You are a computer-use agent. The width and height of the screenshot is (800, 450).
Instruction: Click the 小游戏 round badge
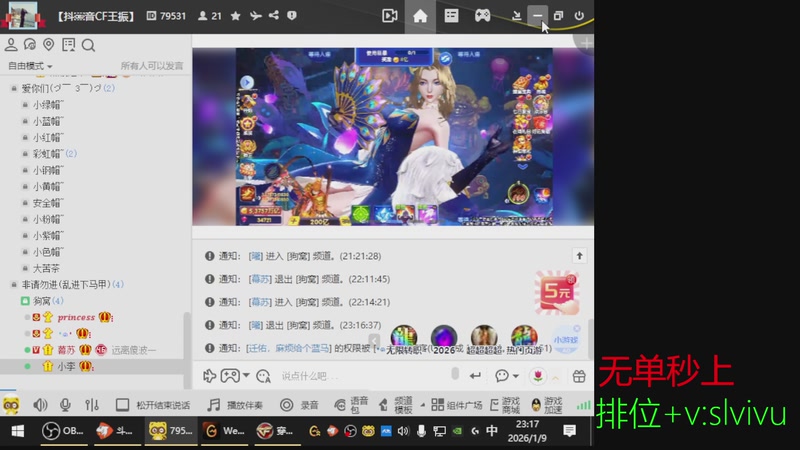click(566, 340)
